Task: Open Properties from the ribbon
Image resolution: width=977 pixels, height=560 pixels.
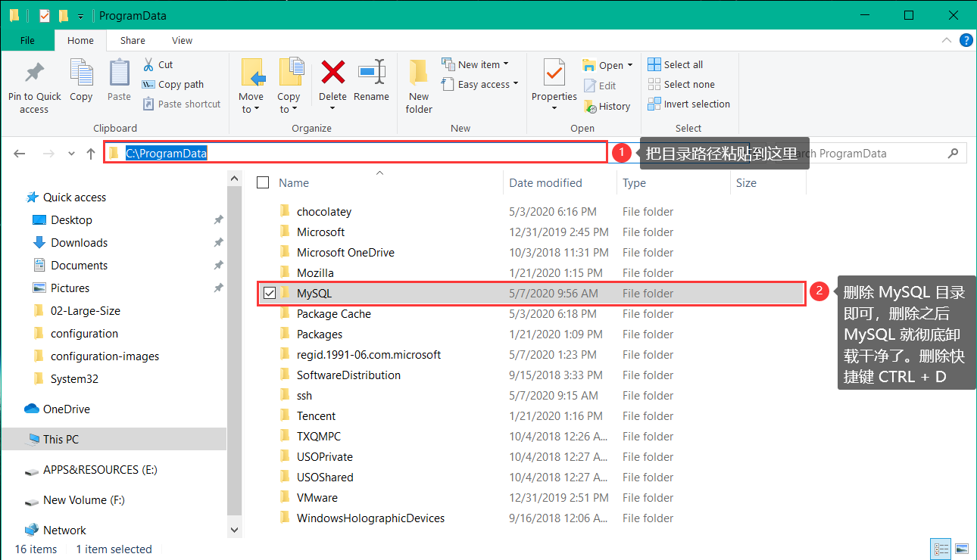Action: pyautogui.click(x=554, y=74)
